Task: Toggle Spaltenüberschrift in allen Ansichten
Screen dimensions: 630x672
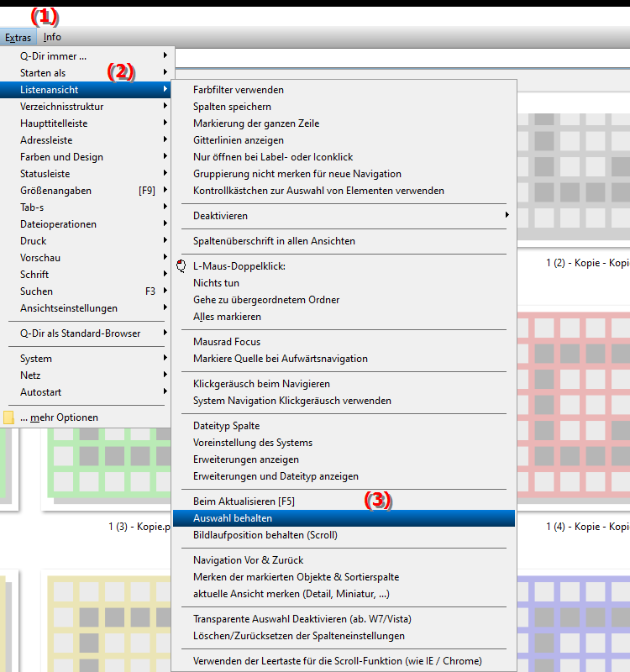Action: pos(344,241)
